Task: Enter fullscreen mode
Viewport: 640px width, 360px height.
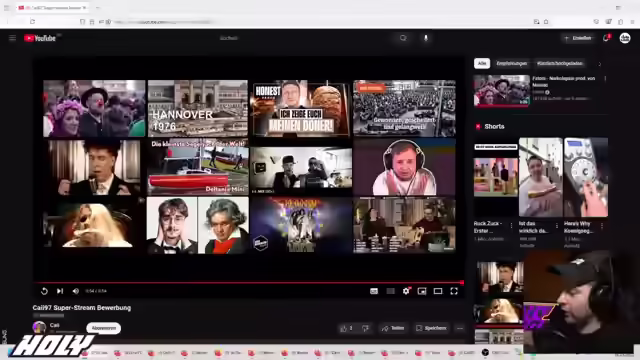Action: (454, 291)
